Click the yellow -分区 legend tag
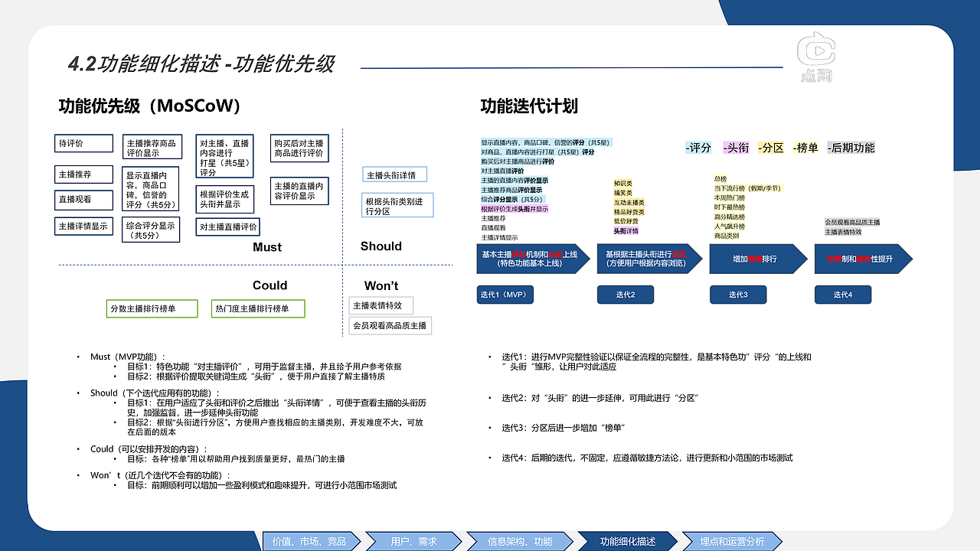Screen dimensions: 980x551 click(771, 148)
